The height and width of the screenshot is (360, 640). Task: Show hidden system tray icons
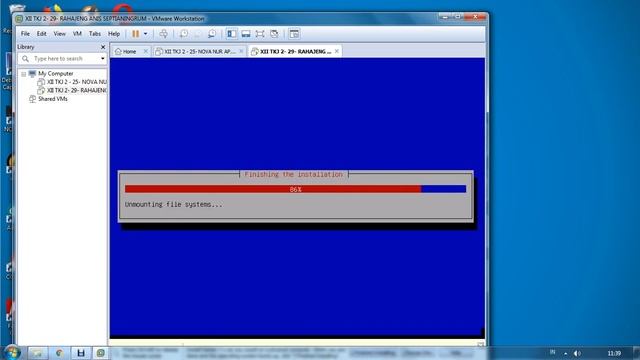click(566, 353)
